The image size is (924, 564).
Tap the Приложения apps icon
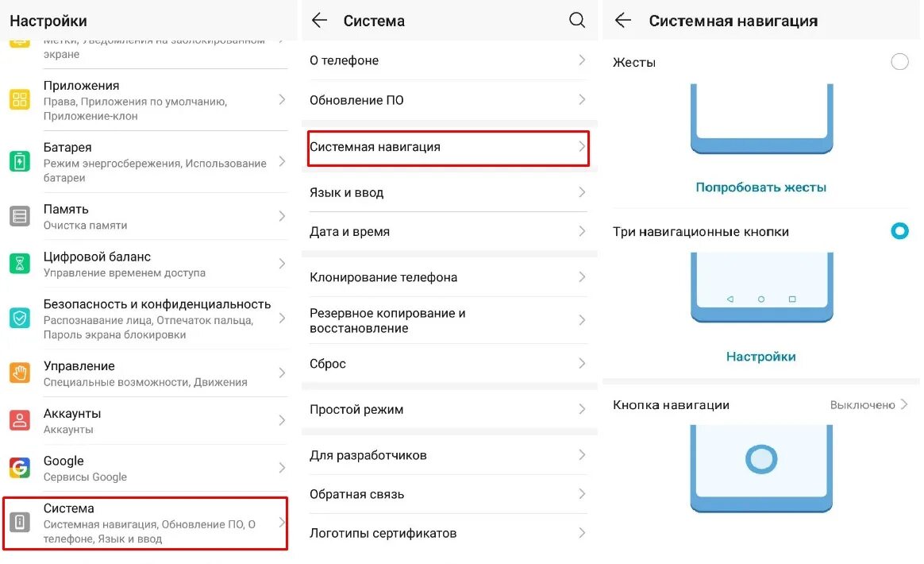pyautogui.click(x=20, y=99)
